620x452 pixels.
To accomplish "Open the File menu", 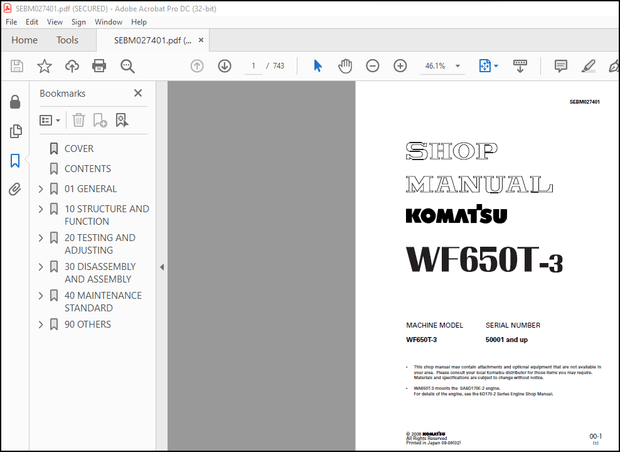I will (11, 22).
